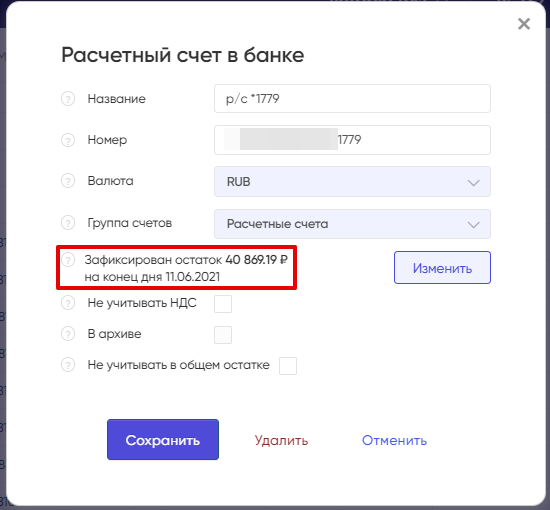Show help icon for В архиве

tap(68, 334)
